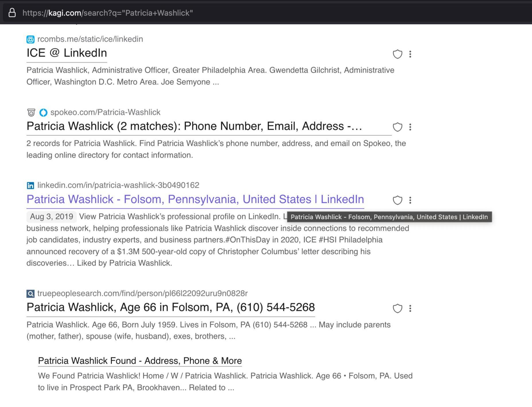Click the shield icon beside ICE @ LinkedIn result
Screen dimensions: 532x407
click(x=397, y=54)
